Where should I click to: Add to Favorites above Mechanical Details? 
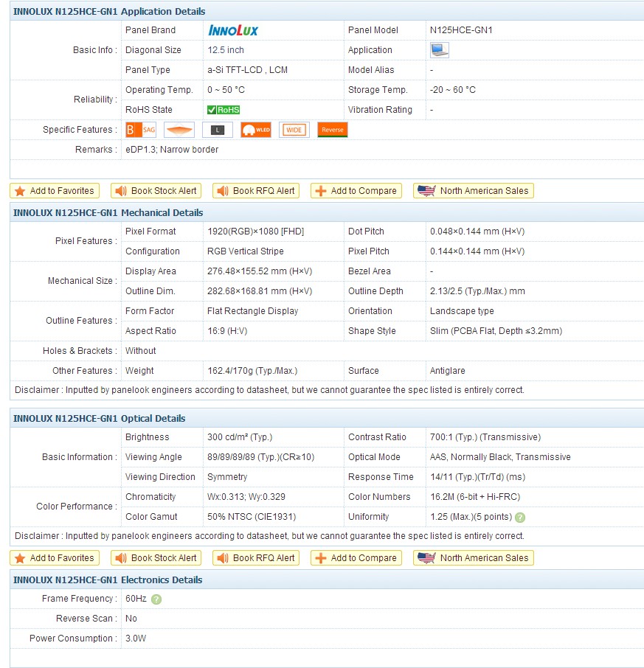55,191
